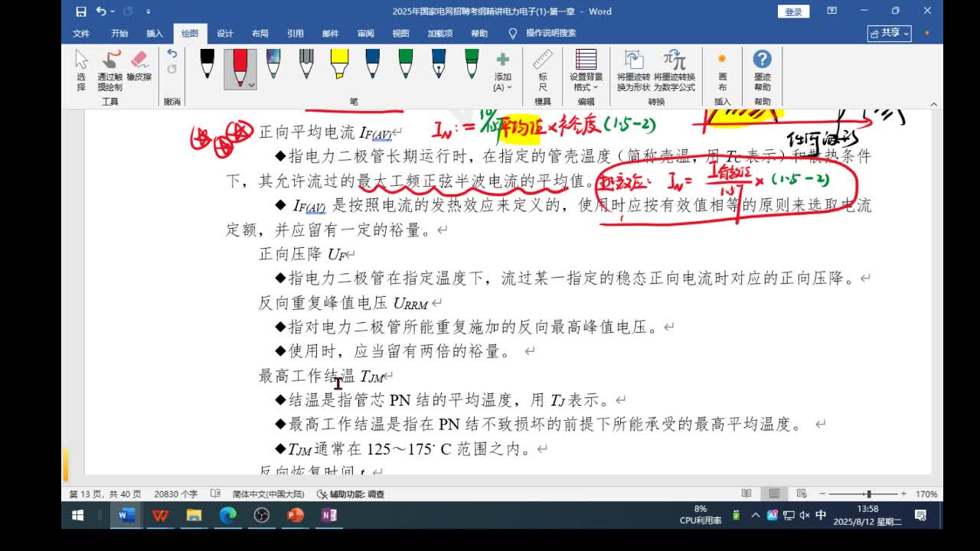Click the zoom out minus button
This screenshot has width=980, height=551.
tap(822, 494)
